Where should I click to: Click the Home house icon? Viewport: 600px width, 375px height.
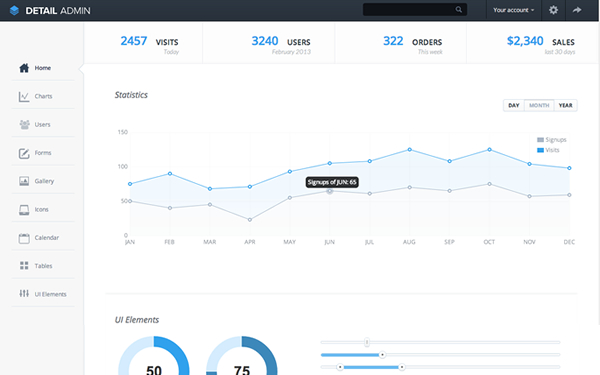tap(24, 68)
